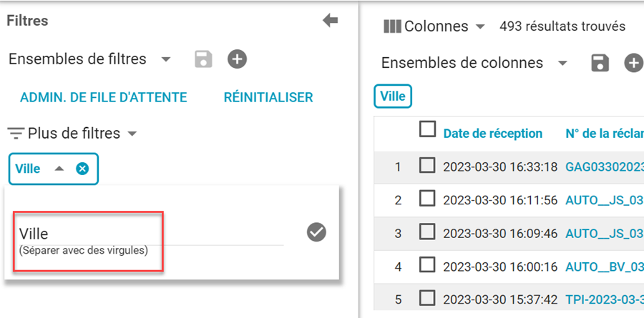Click the Plus de filtres filter icon
The height and width of the screenshot is (318, 644).
[16, 134]
